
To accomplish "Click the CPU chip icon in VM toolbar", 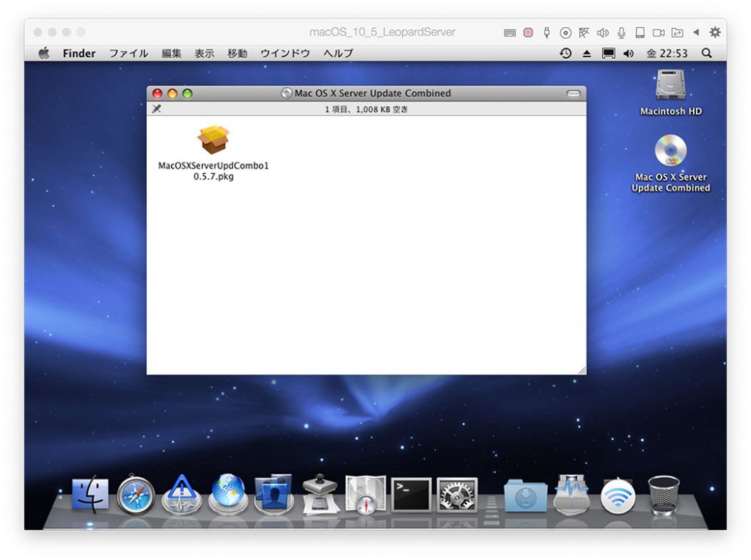I will (x=528, y=32).
